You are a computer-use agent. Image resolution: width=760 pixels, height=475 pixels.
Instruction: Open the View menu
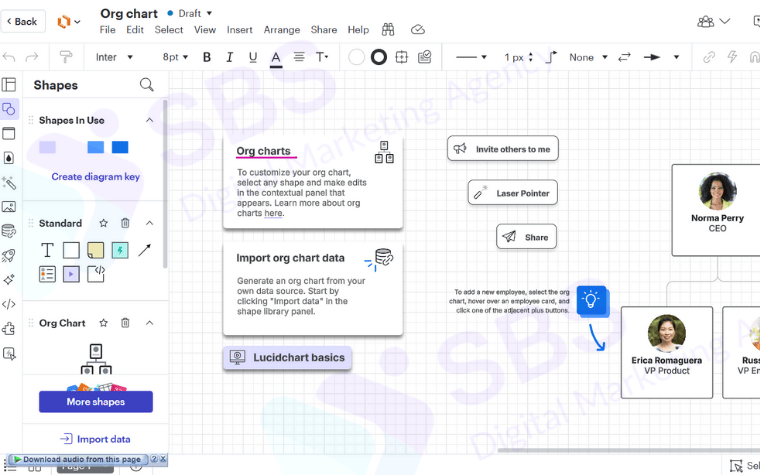pos(205,30)
